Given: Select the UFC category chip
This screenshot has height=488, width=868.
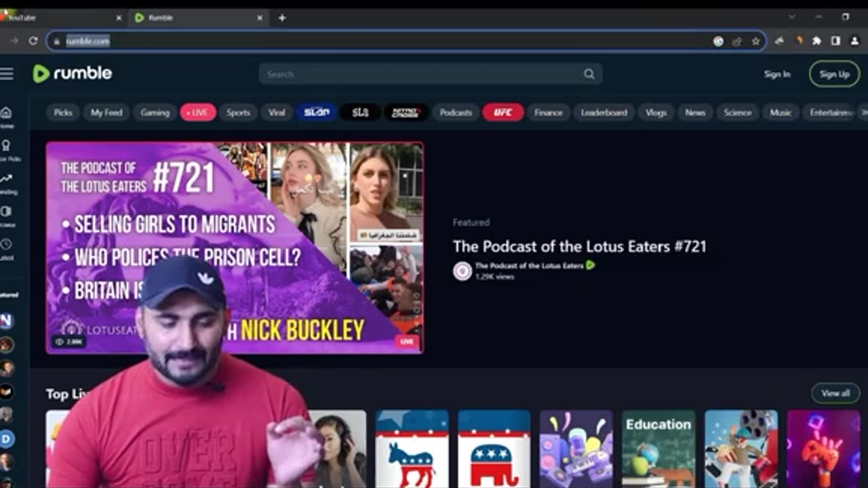Looking at the screenshot, I should click(x=502, y=113).
